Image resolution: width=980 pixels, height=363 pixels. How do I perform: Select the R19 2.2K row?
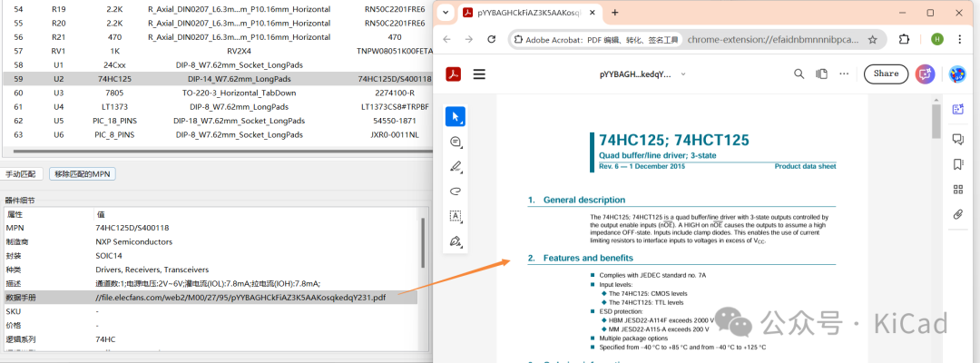point(218,10)
